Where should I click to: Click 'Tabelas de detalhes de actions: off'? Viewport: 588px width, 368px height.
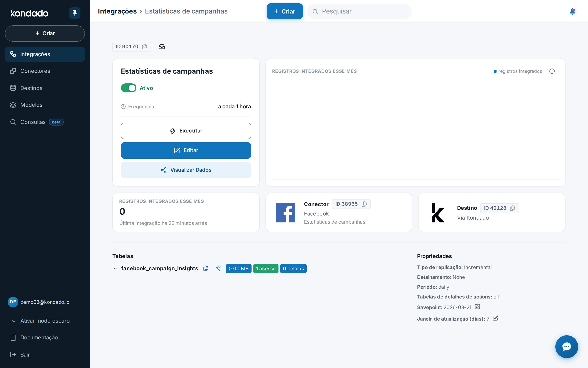(x=458, y=297)
